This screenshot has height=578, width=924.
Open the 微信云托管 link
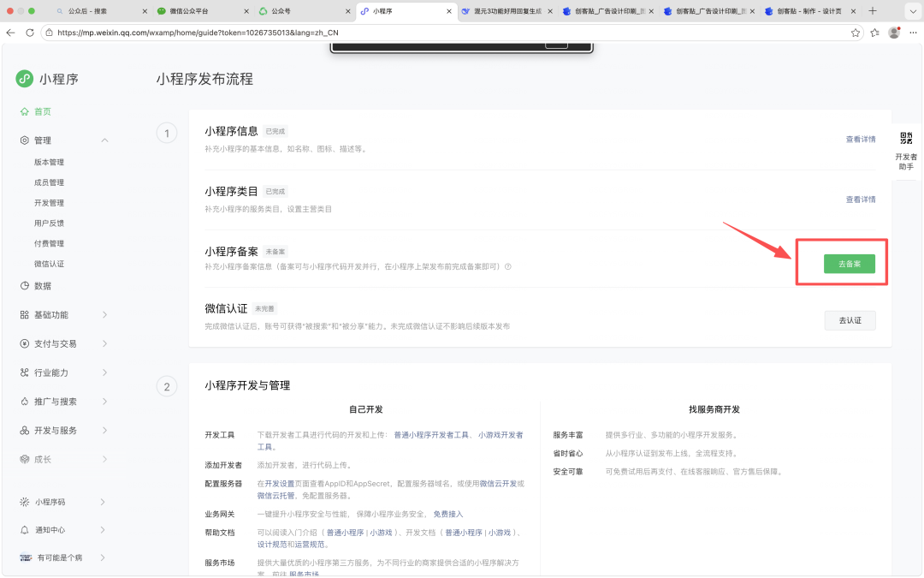pos(275,496)
